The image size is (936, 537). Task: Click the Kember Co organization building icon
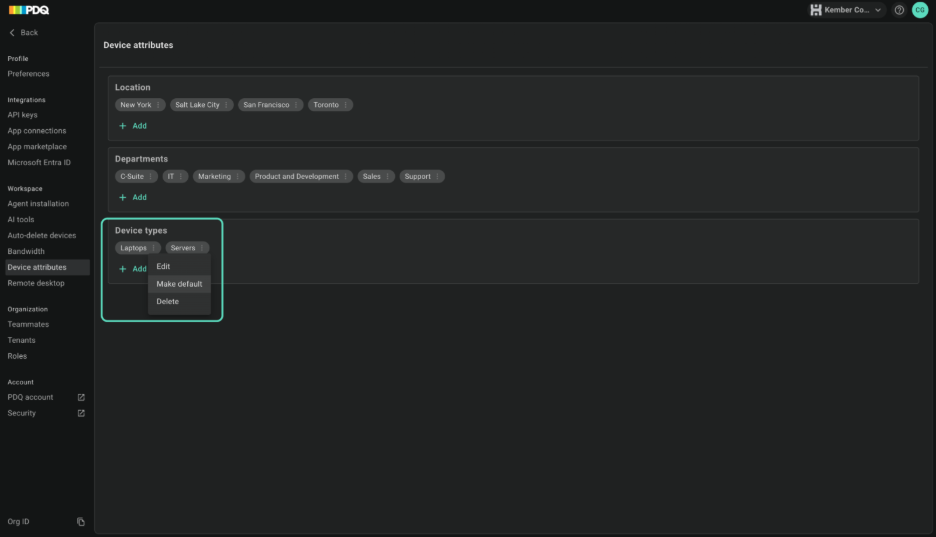click(x=815, y=10)
